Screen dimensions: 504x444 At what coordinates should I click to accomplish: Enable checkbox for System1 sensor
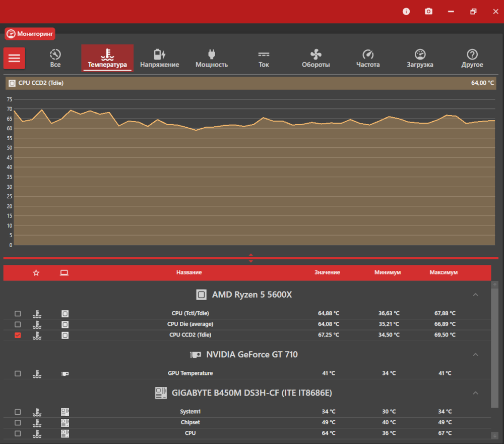point(18,412)
